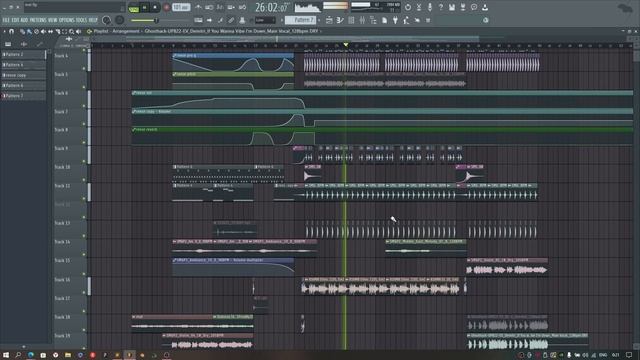Screen dimensions: 640x360
Task: Click the playlist magnet snap icon
Action: [11, 31]
